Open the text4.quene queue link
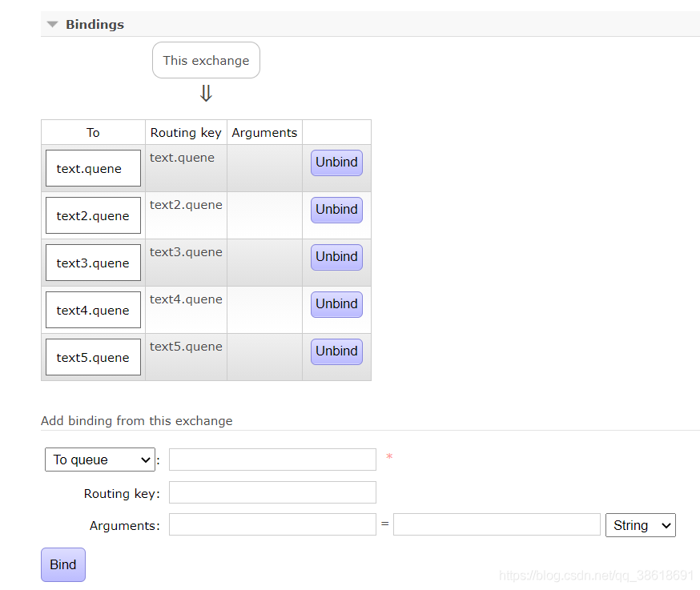Image resolution: width=700 pixels, height=590 pixels. (x=93, y=311)
